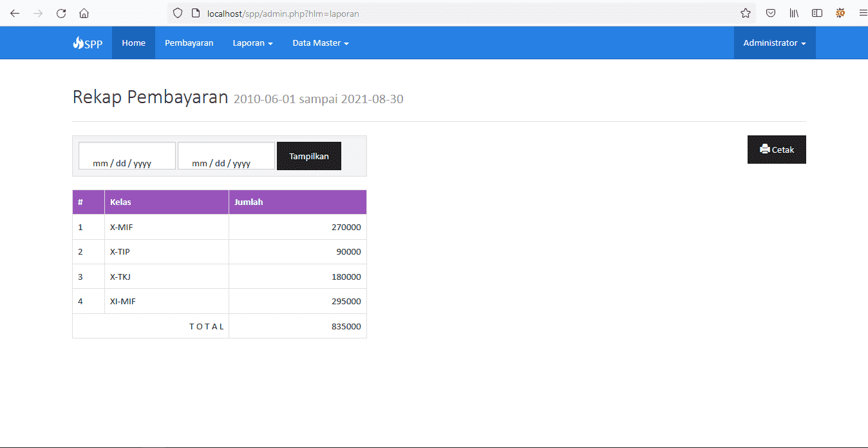Open the library icon in the toolbar
The width and height of the screenshot is (868, 448).
[x=794, y=13]
